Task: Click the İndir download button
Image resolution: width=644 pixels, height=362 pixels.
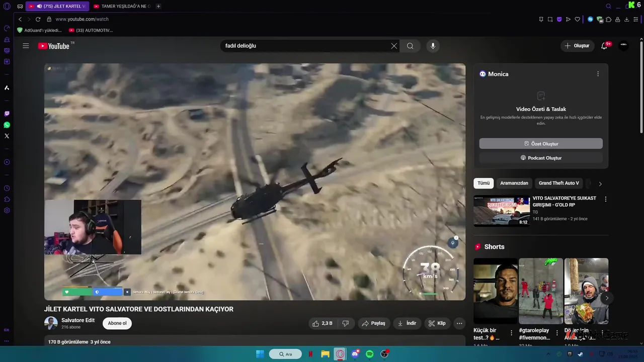Action: (x=407, y=323)
